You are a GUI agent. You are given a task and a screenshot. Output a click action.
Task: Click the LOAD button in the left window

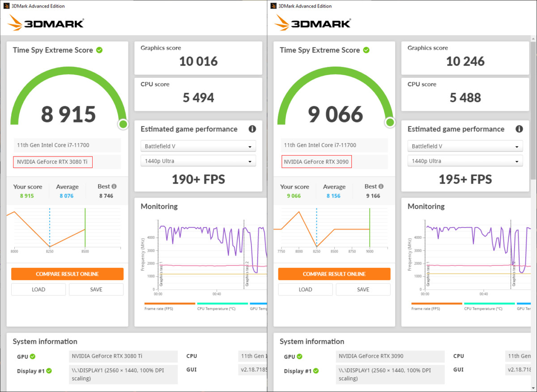[38, 289]
